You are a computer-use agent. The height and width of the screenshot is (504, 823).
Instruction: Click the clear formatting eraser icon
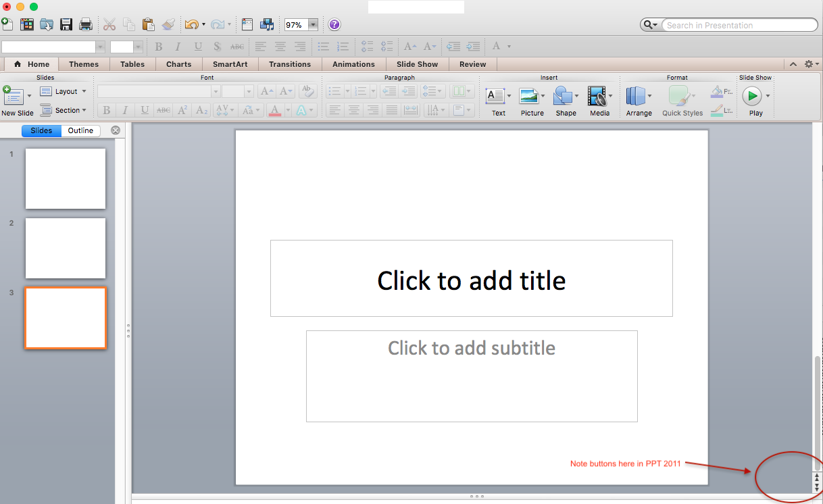point(307,91)
